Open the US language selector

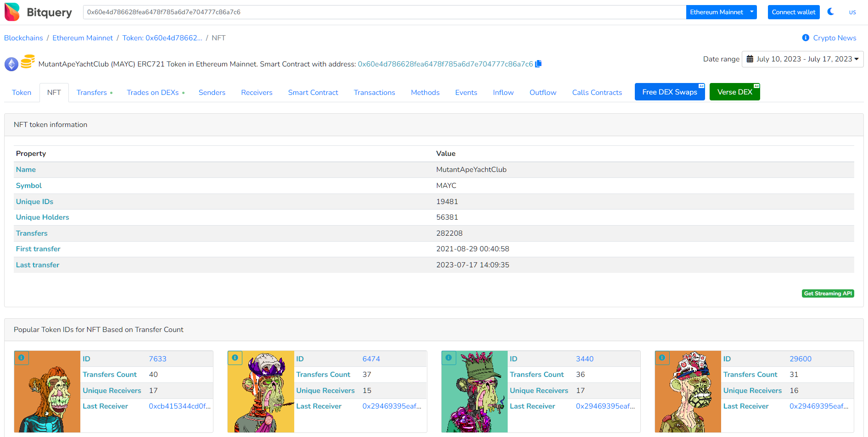[x=852, y=12]
